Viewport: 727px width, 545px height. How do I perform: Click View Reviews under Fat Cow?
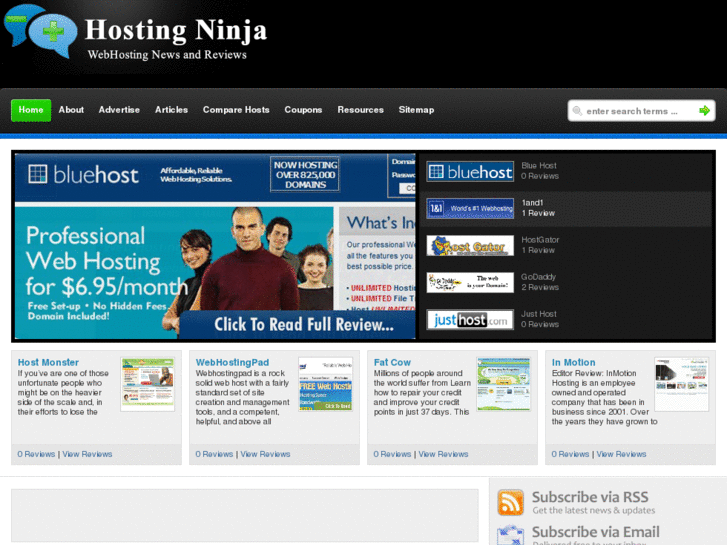[x=443, y=454]
